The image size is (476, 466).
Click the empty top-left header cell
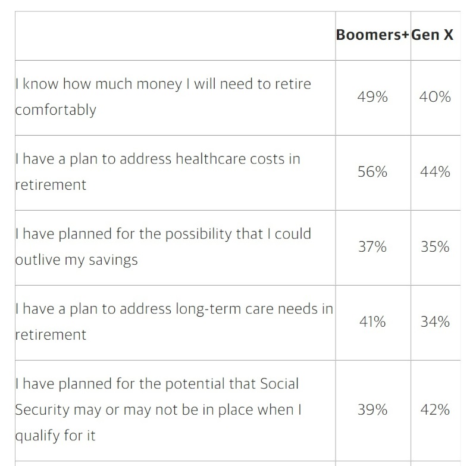tap(175, 36)
